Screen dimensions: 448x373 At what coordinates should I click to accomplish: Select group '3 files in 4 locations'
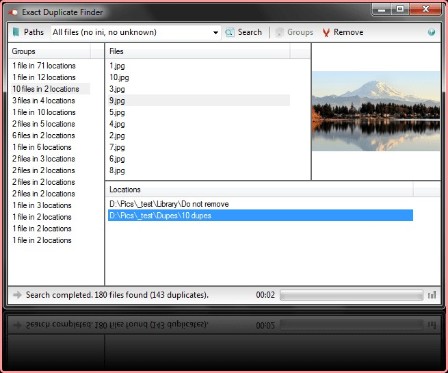pyautogui.click(x=50, y=101)
